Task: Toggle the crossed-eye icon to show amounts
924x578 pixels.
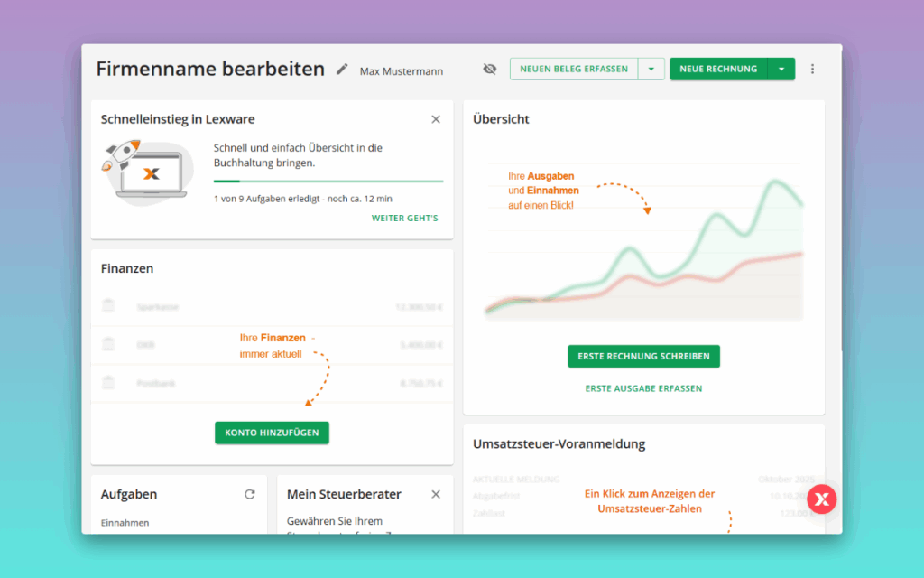Action: 489,68
